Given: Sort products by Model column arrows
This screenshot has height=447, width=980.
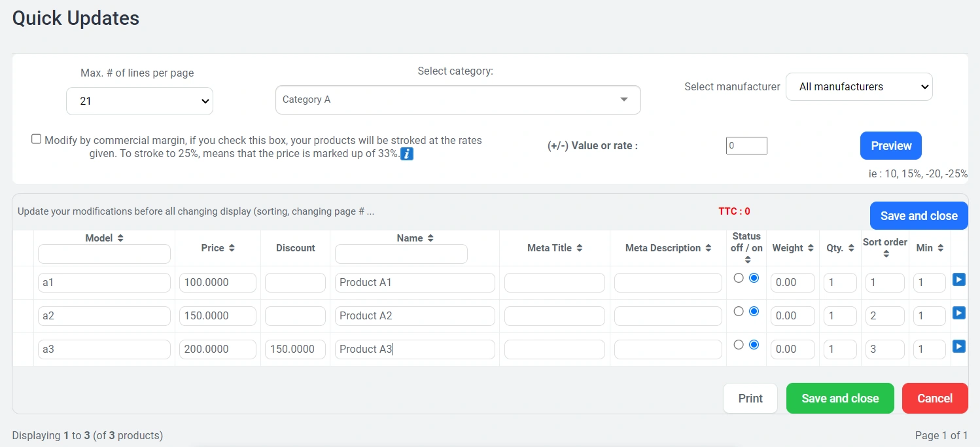Looking at the screenshot, I should (x=120, y=239).
